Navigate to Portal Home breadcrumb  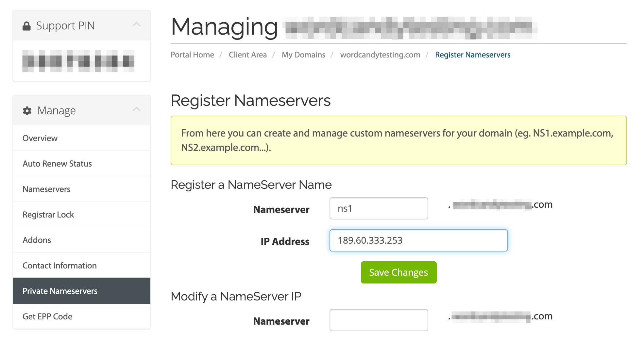click(192, 55)
